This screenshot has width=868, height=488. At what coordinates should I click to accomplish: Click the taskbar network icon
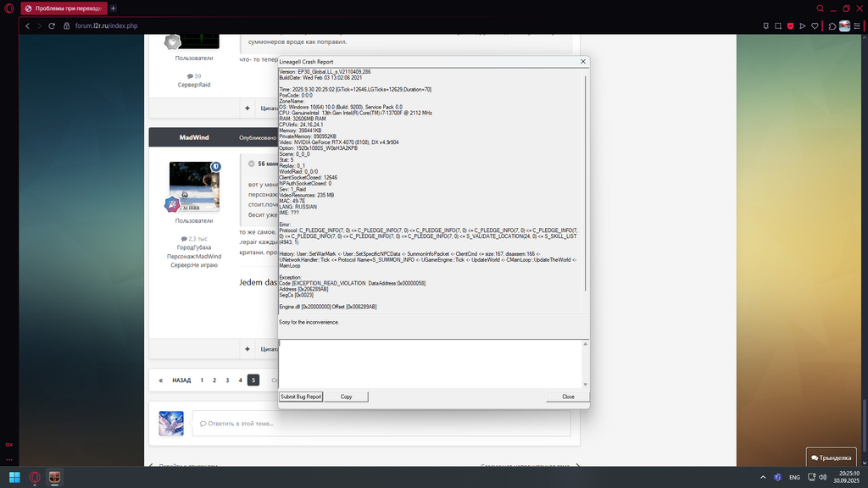(x=811, y=477)
